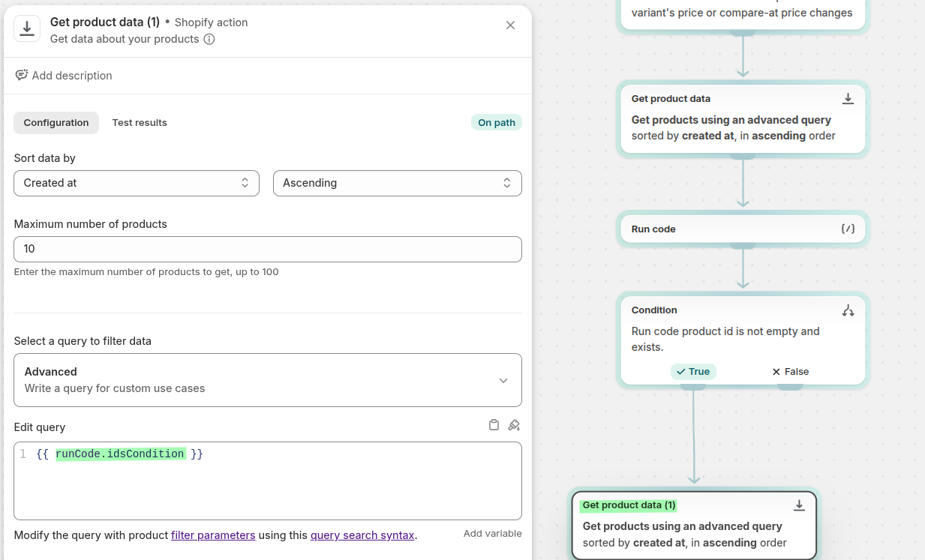This screenshot has height=560, width=925.
Task: Click download icon on Get product data (1) node
Action: tap(799, 505)
